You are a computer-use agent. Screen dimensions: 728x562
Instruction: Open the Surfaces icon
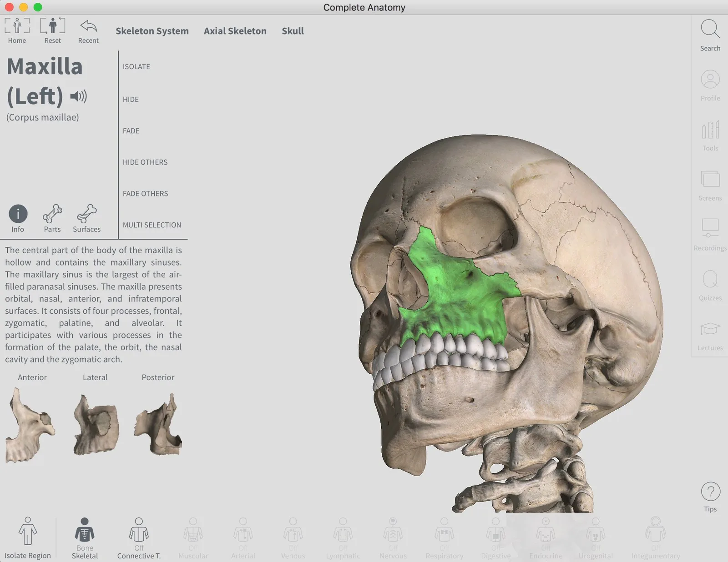(x=86, y=214)
